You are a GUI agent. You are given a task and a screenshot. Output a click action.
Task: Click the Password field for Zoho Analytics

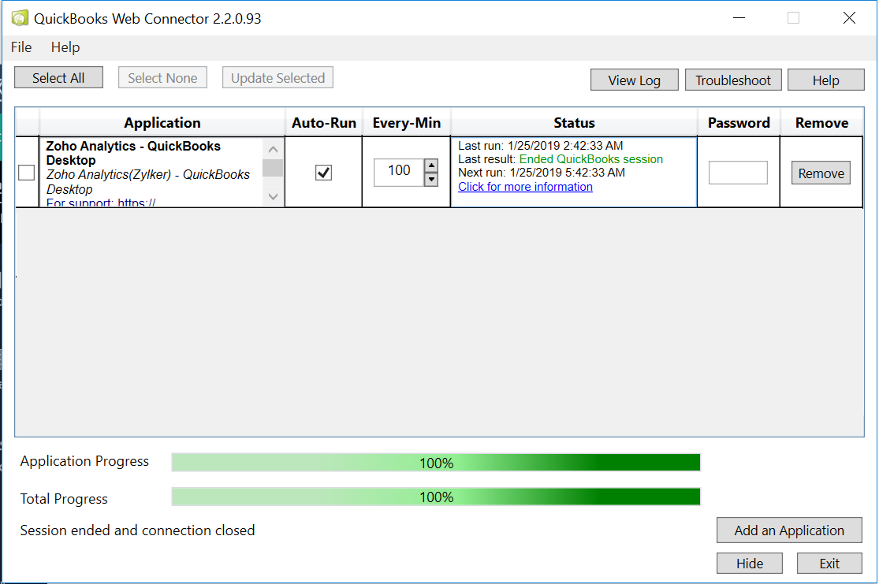click(738, 173)
